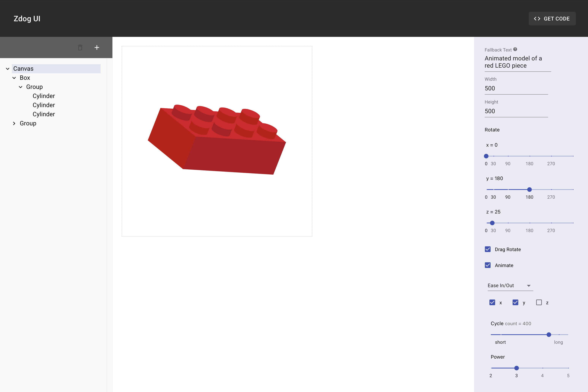Viewport: 588px width, 392px height.
Task: Click the 'Rotate' section heading
Action: [x=492, y=130]
